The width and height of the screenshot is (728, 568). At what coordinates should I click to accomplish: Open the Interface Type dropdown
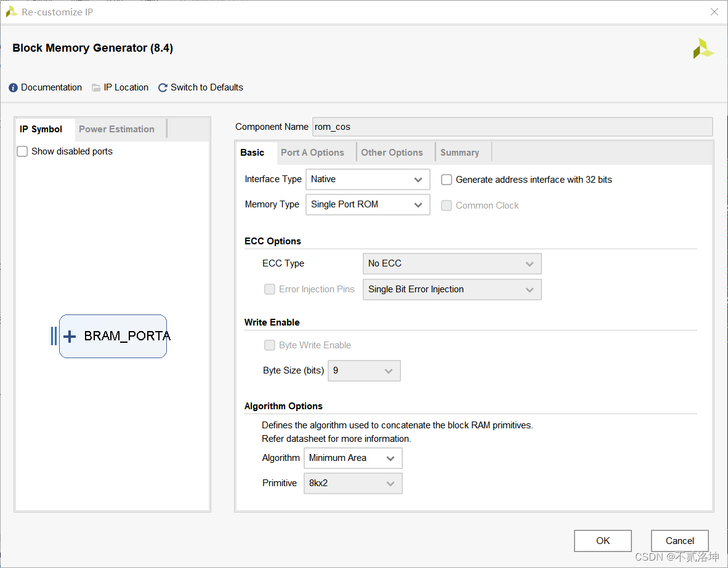click(x=368, y=179)
